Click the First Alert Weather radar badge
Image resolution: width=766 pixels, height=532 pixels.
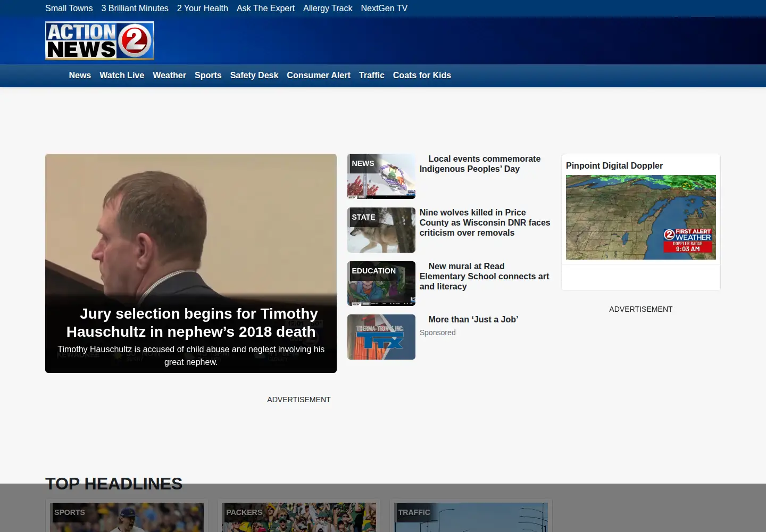pos(687,240)
